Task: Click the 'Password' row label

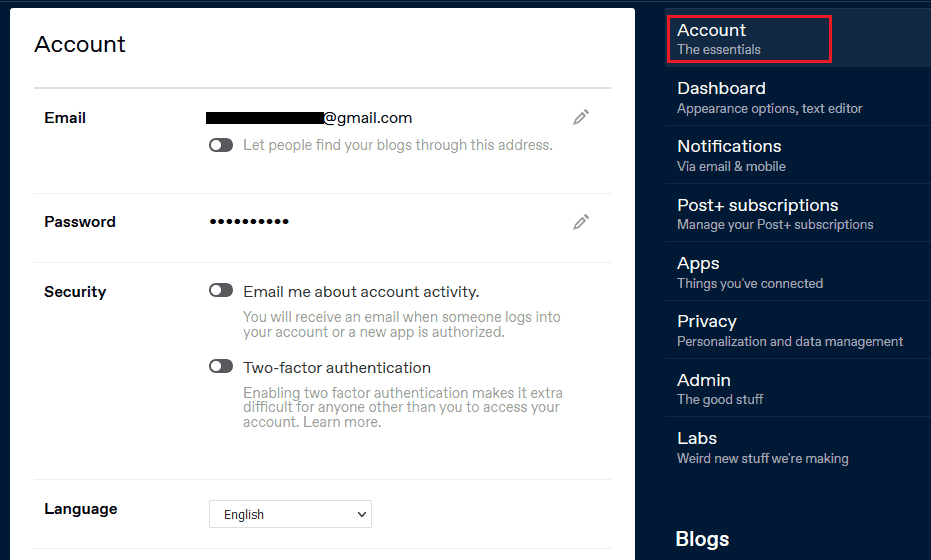Action: point(80,222)
